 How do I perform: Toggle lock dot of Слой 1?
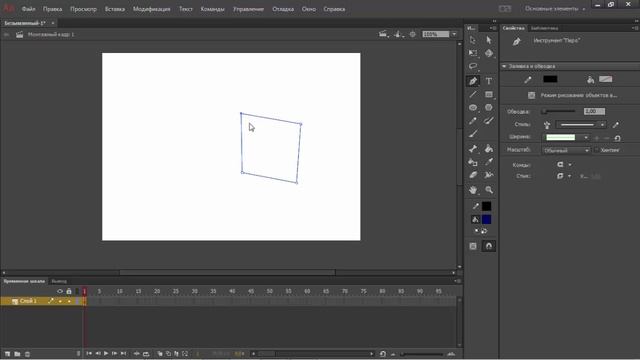click(x=69, y=301)
